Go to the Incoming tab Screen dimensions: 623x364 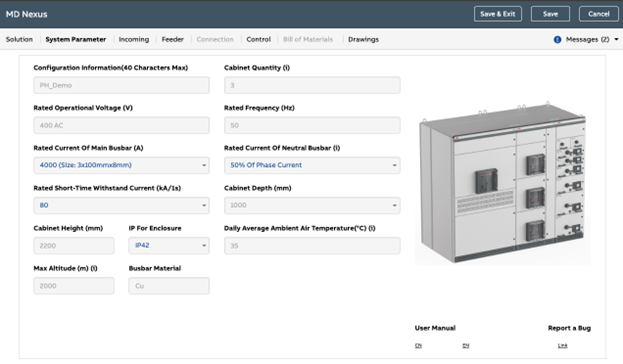(x=134, y=39)
